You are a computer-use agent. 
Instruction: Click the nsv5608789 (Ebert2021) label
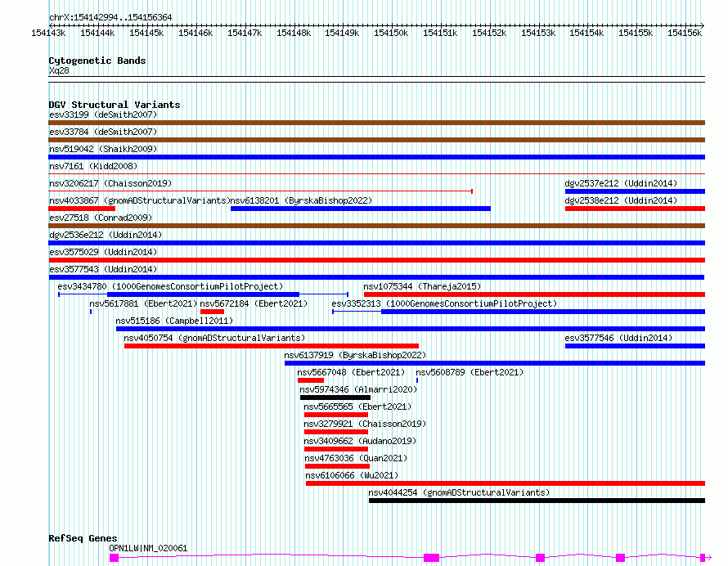tap(470, 372)
